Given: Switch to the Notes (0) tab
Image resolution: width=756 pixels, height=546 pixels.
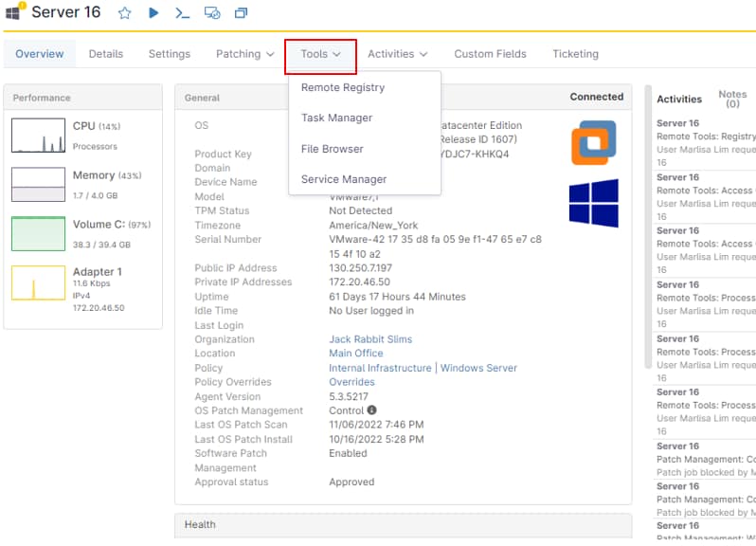Looking at the screenshot, I should point(732,99).
